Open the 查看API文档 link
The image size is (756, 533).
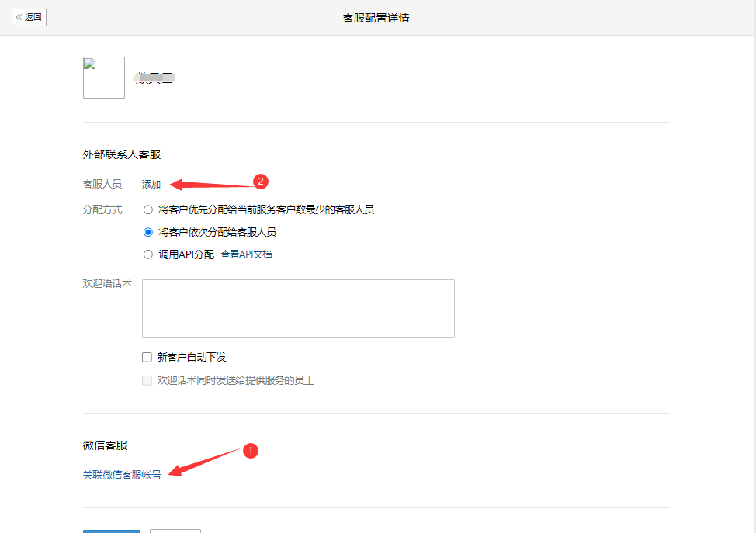pyautogui.click(x=246, y=254)
